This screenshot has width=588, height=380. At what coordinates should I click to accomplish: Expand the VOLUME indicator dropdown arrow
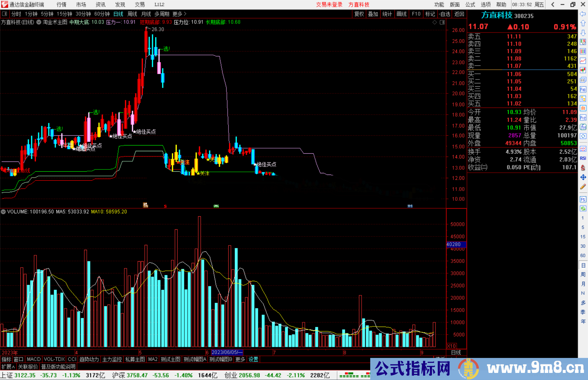click(3, 212)
